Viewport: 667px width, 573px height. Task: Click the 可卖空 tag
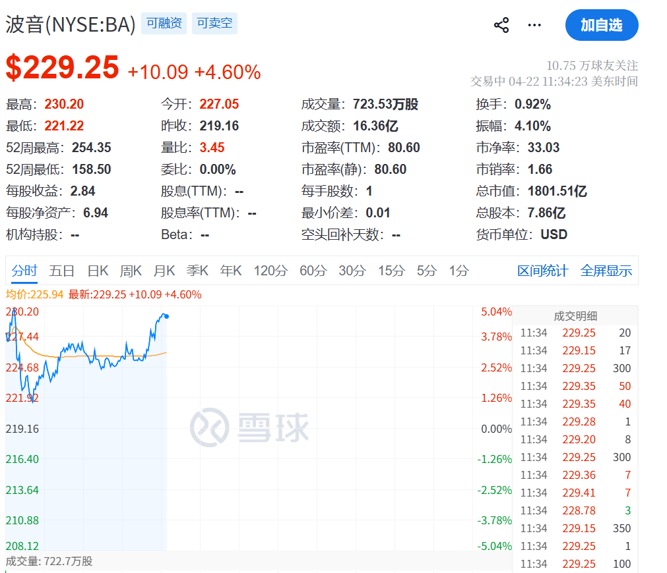214,24
